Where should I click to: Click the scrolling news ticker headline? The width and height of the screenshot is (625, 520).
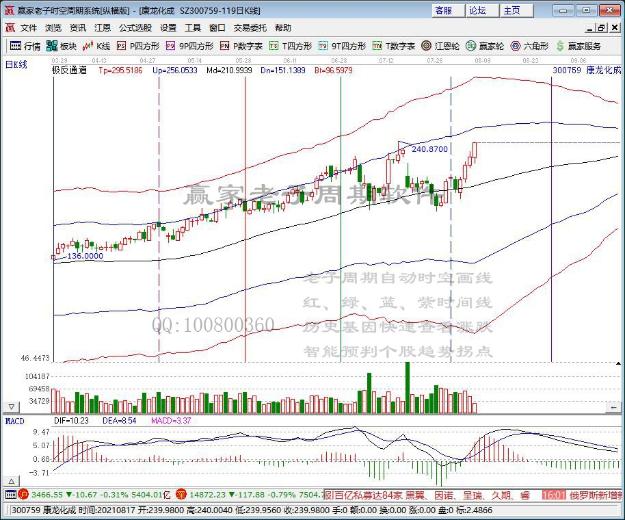(x=427, y=495)
